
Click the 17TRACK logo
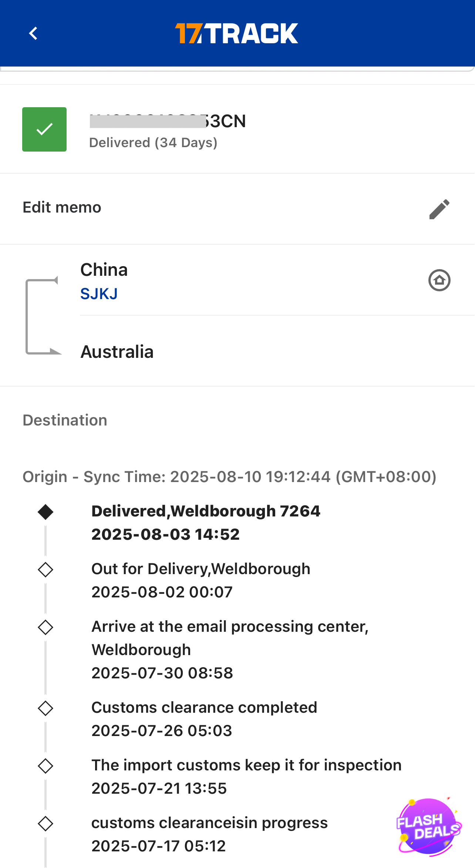[237, 33]
